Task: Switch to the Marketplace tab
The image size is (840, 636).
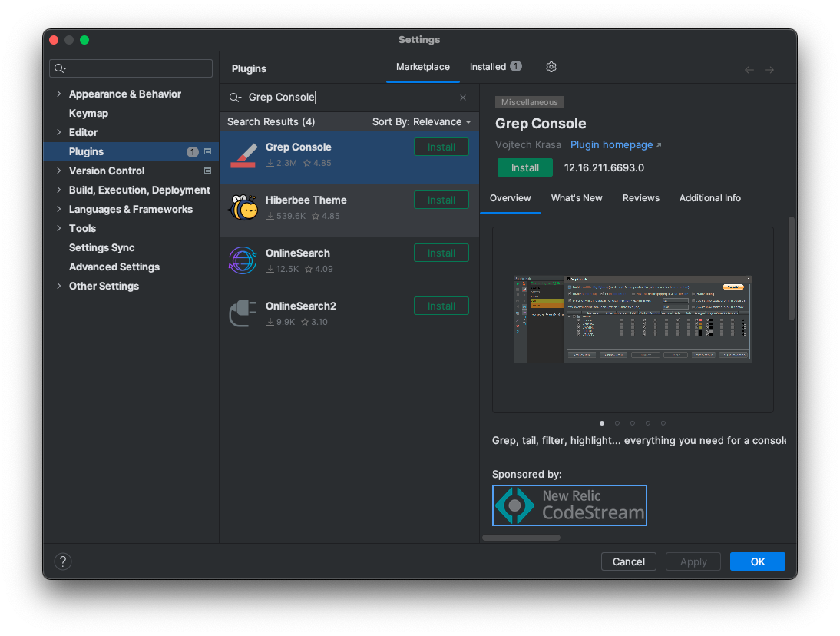Action: pos(422,67)
